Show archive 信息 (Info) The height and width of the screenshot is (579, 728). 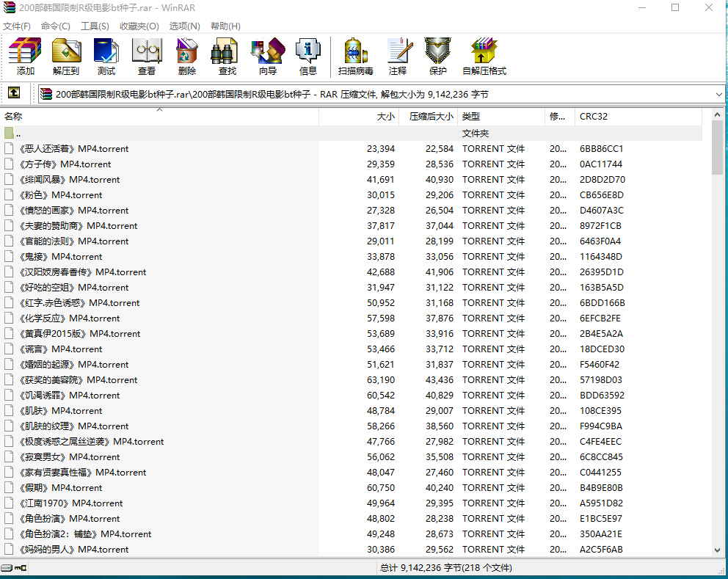point(308,57)
